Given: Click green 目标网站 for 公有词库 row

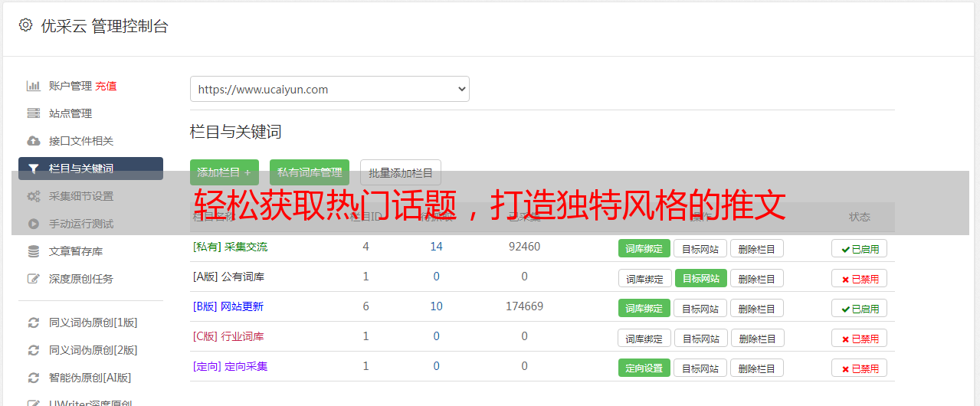Looking at the screenshot, I should click(700, 278).
